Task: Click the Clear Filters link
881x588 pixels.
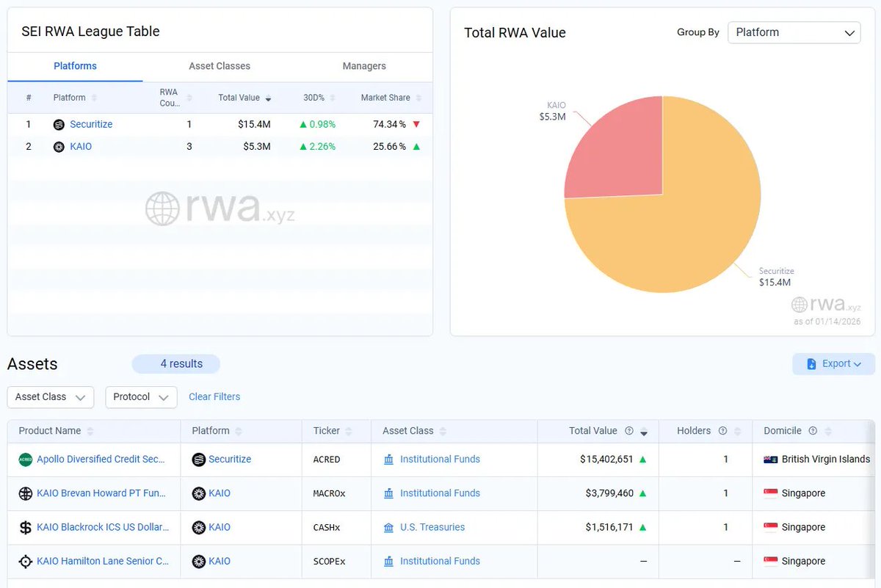Action: pos(214,397)
